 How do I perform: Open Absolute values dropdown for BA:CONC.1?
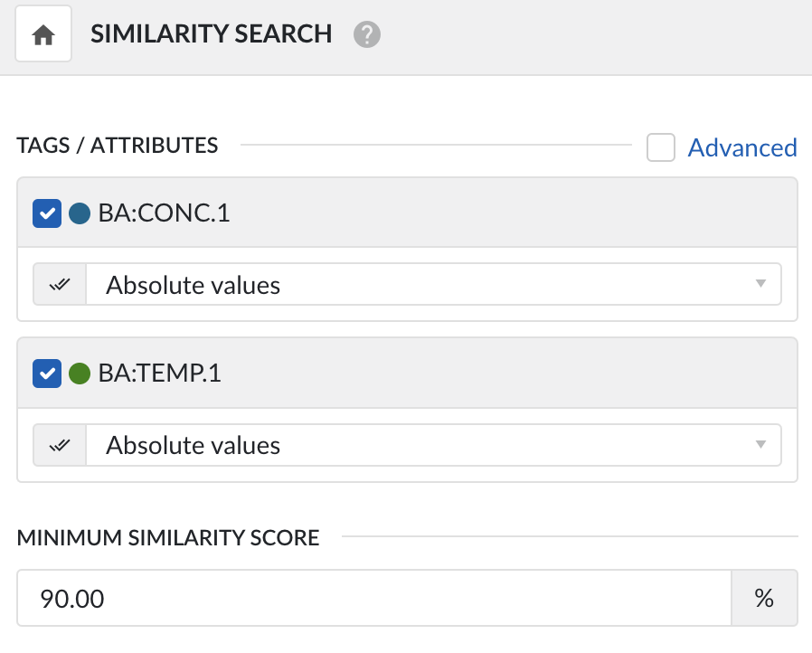(433, 284)
